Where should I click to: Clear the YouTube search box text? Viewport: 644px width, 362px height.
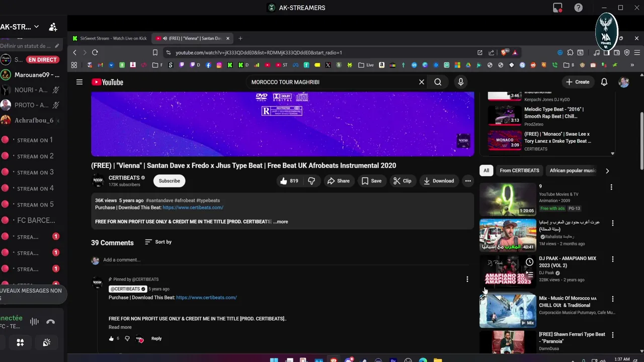422,82
